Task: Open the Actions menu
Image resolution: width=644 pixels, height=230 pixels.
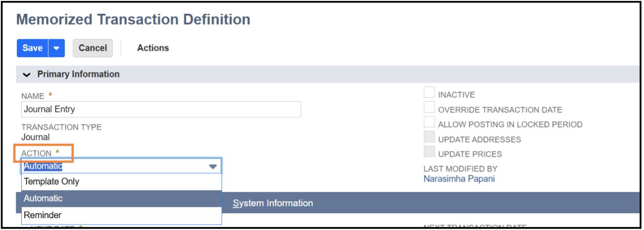Action: pyautogui.click(x=153, y=48)
